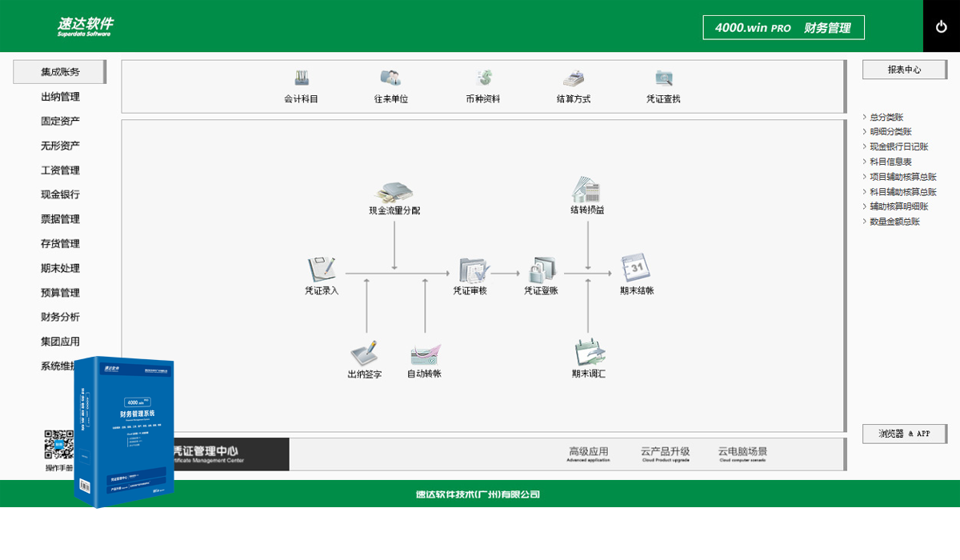Click the 现金流量分配 icon

[x=394, y=192]
